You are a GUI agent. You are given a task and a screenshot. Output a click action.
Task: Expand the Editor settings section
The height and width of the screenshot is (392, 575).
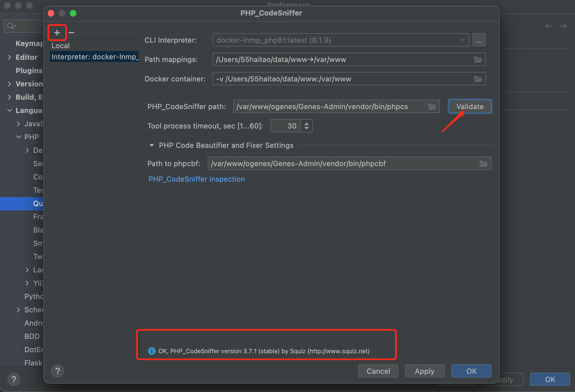pyautogui.click(x=10, y=57)
